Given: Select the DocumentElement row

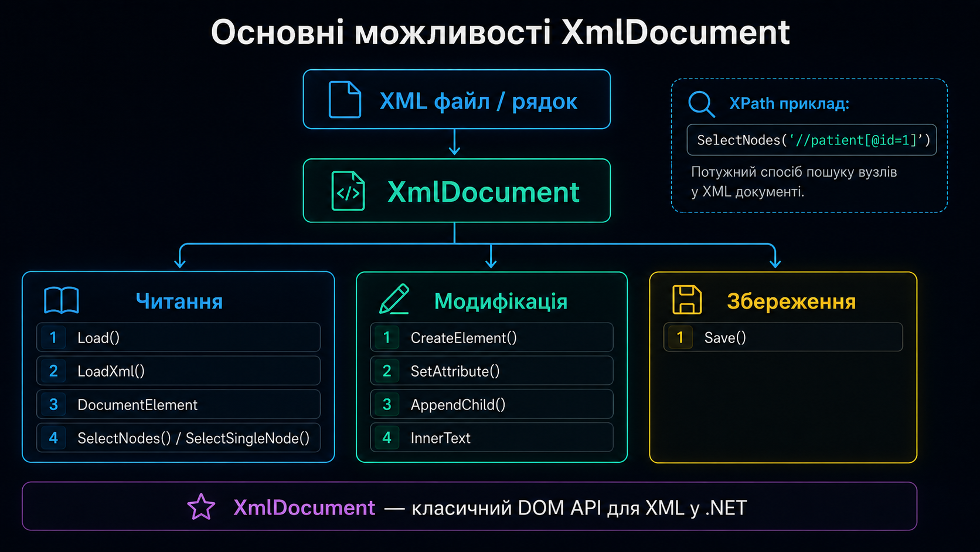Looking at the screenshot, I should click(x=179, y=404).
